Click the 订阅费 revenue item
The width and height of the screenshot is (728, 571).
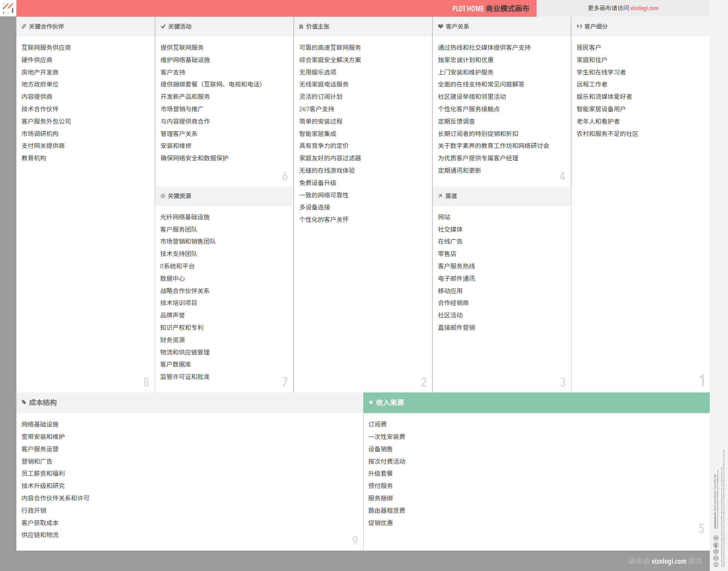pyautogui.click(x=377, y=424)
